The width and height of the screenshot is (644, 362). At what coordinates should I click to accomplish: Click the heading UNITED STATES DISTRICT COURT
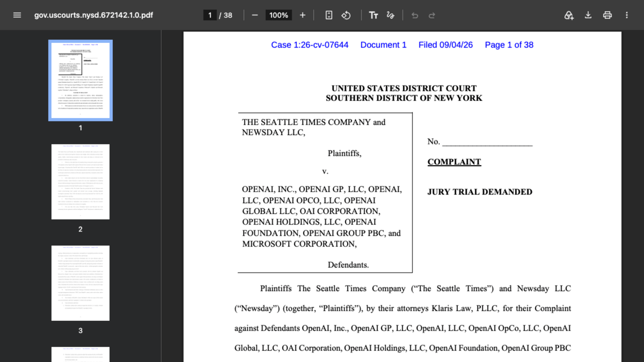click(404, 88)
